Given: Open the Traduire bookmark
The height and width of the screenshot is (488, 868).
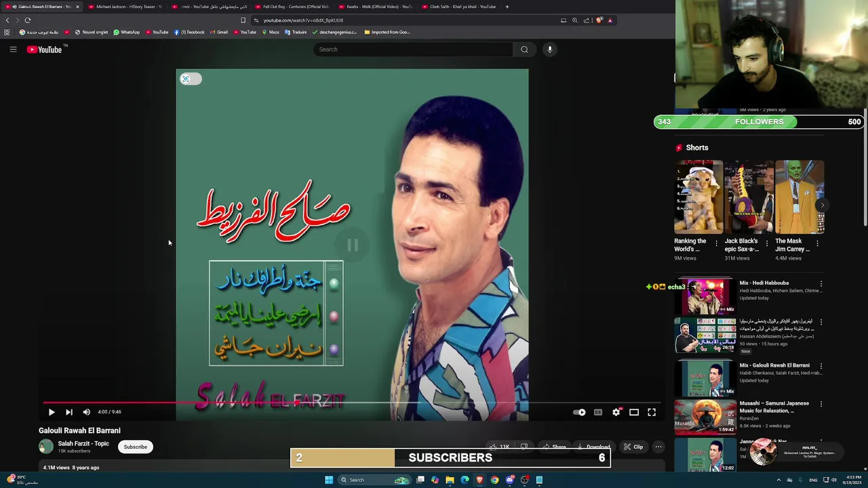Looking at the screenshot, I should click(297, 32).
